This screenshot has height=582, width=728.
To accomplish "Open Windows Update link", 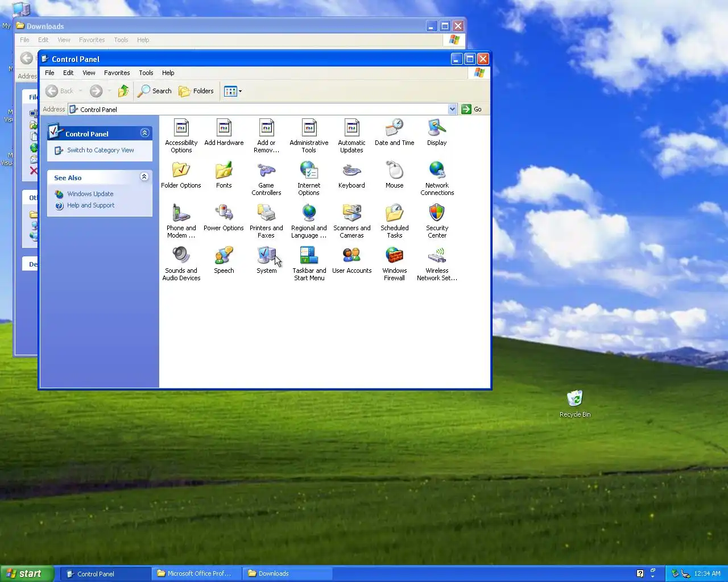I will tap(90, 194).
